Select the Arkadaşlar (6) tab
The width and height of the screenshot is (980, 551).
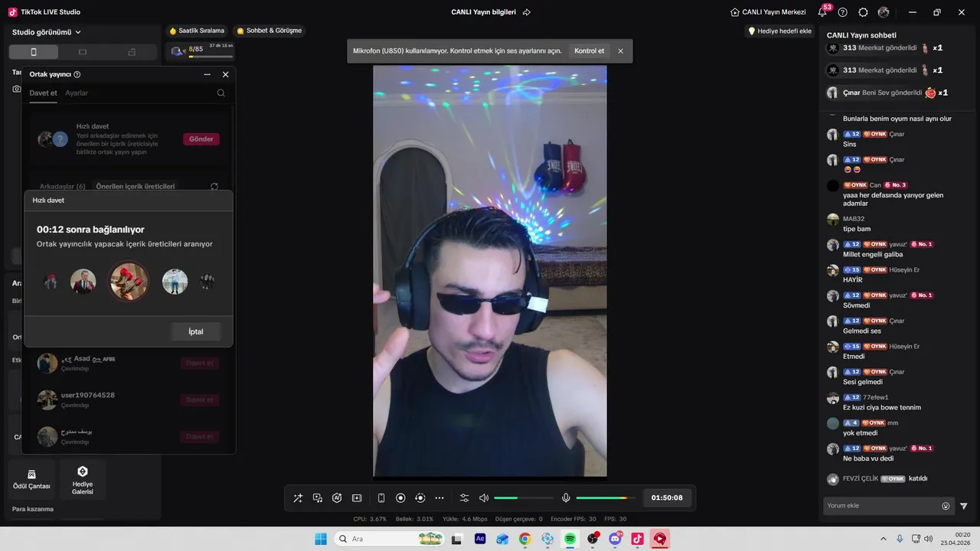tap(63, 186)
